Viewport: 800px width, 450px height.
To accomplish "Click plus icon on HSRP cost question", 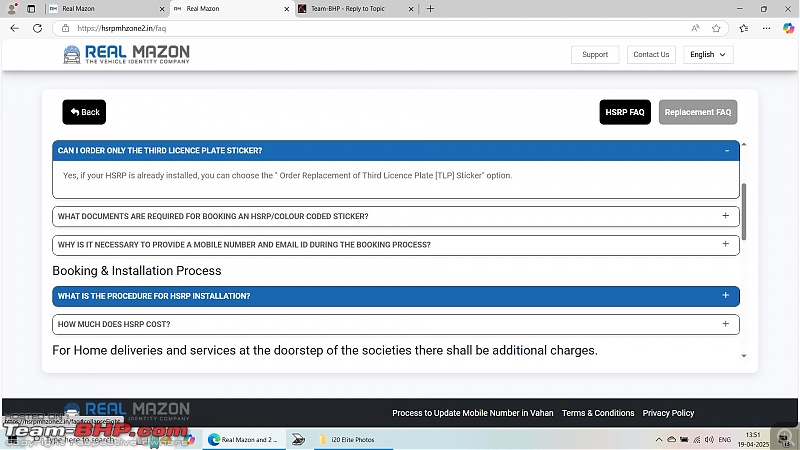I will pos(726,324).
